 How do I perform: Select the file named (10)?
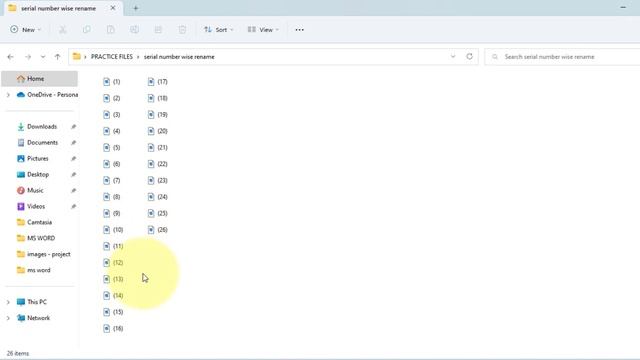(x=113, y=230)
